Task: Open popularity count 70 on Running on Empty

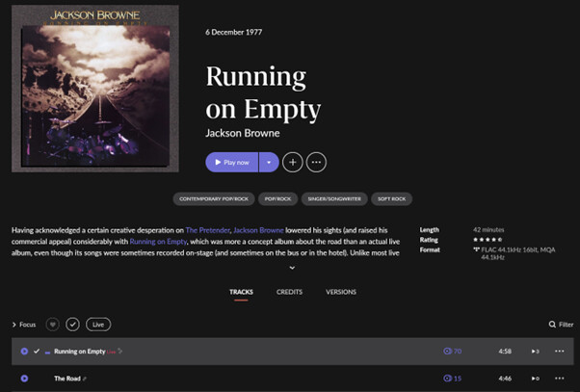Action: click(453, 351)
